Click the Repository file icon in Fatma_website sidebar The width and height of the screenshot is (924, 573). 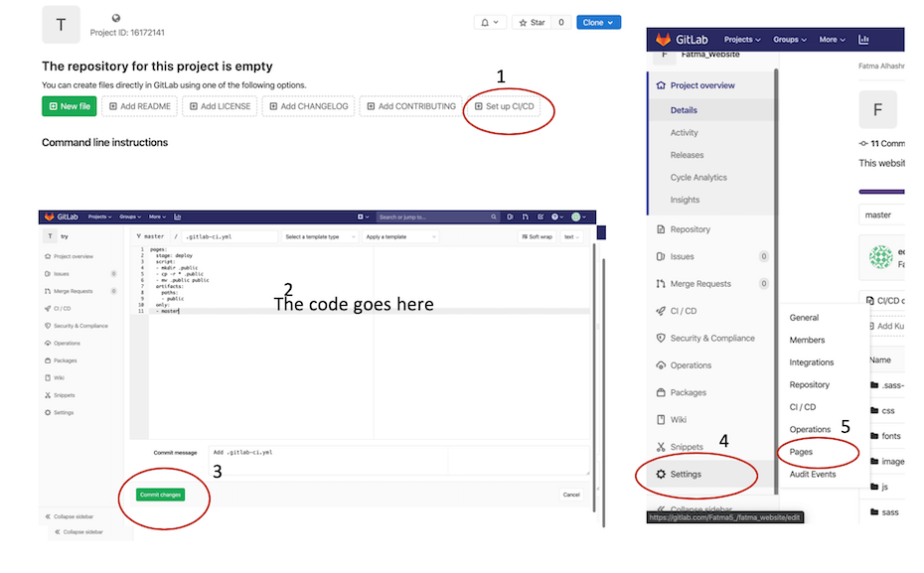pos(661,229)
